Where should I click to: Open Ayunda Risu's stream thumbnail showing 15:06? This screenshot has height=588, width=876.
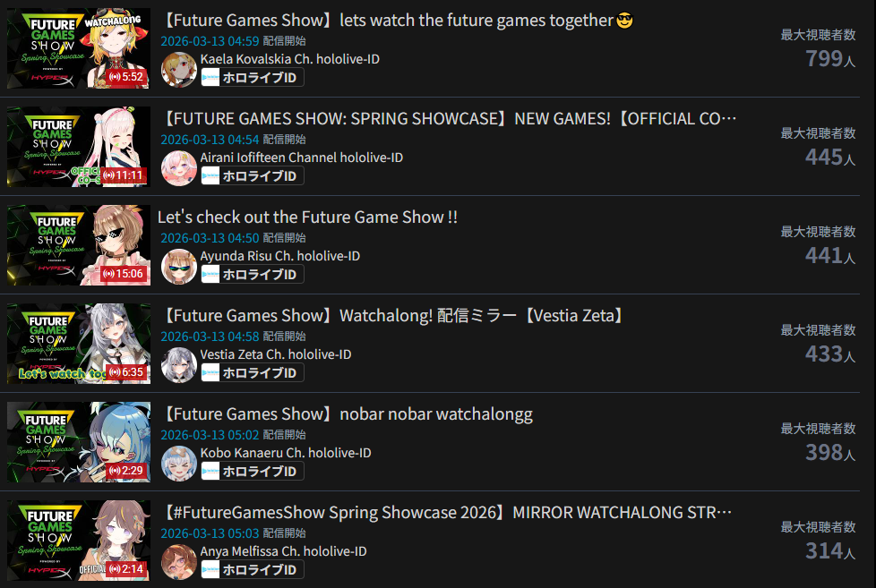point(79,245)
